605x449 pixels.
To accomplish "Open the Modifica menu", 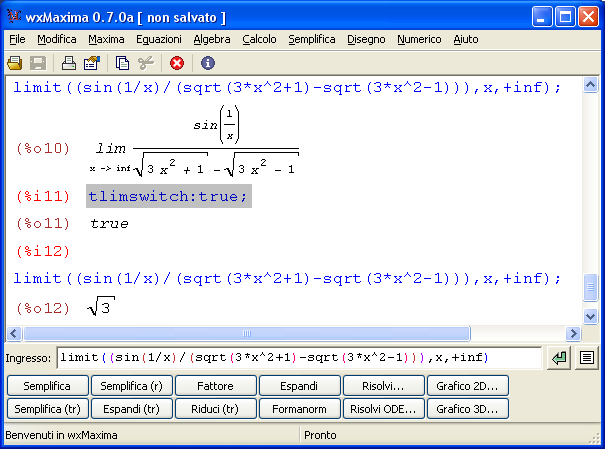I will (57, 39).
